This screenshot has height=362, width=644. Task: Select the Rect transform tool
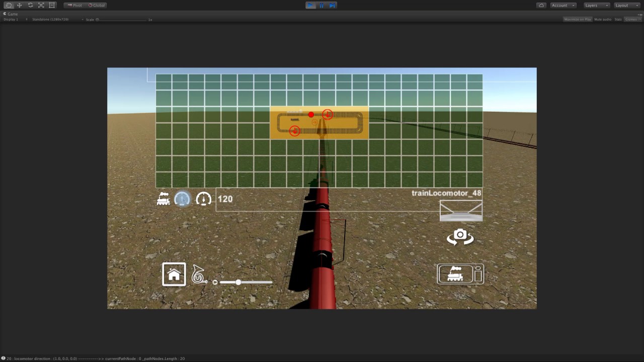click(51, 5)
